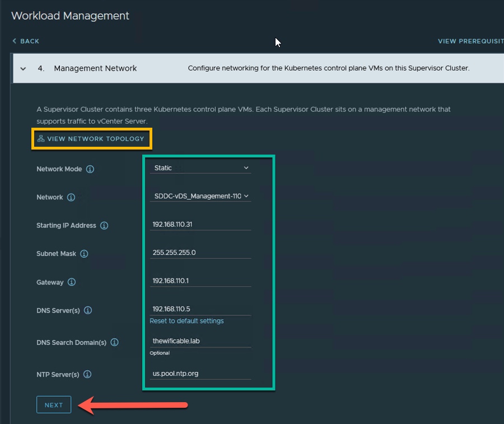Collapse the Management Network section chevron
The height and width of the screenshot is (424, 504).
(23, 68)
